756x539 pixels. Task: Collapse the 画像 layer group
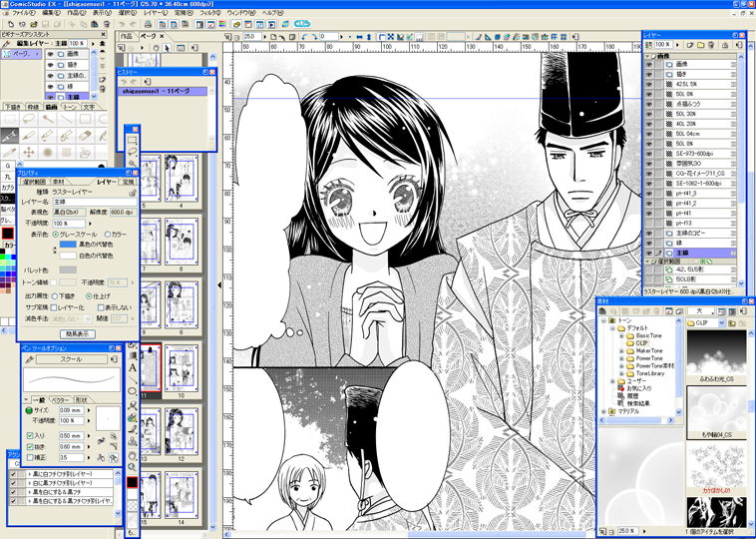point(648,56)
